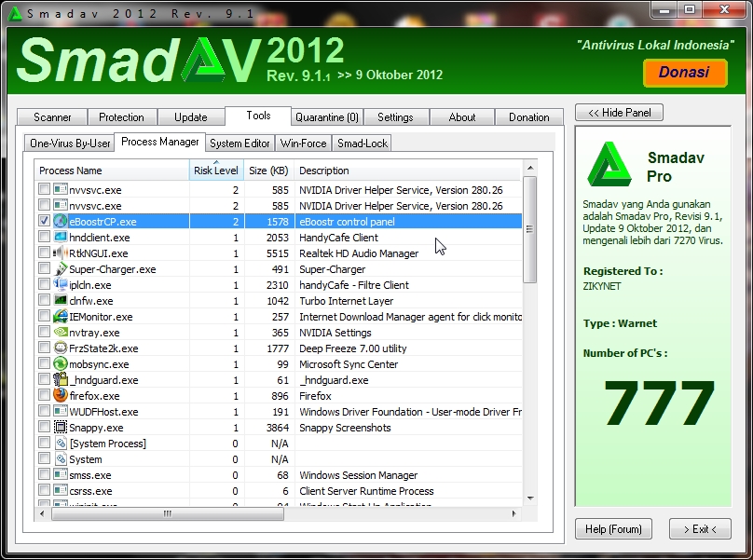Click the _hndguard.exe icon
753x560 pixels.
point(60,379)
